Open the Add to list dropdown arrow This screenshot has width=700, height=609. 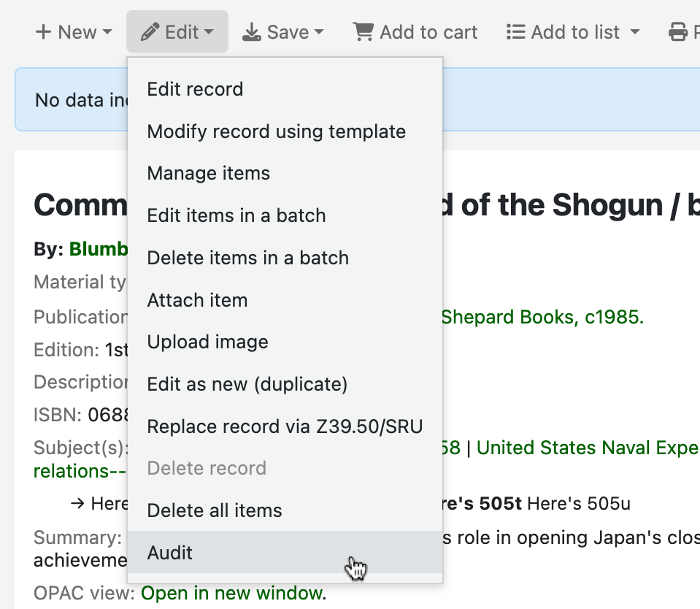[634, 33]
